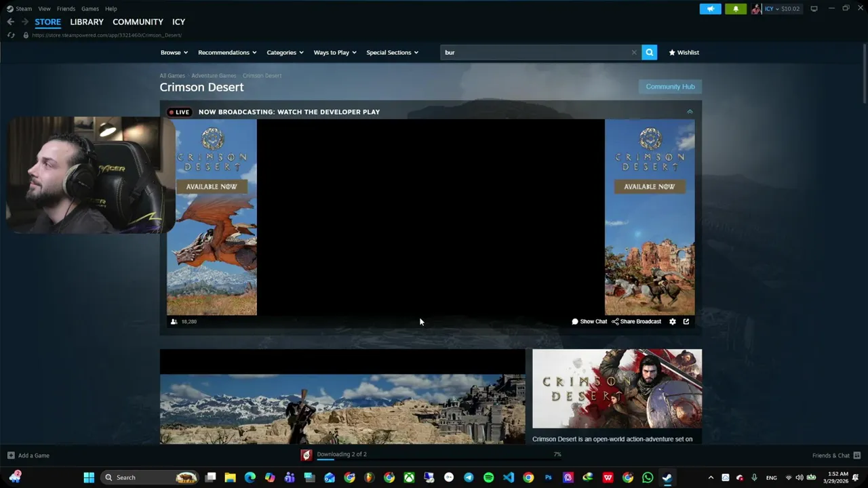Screen dimensions: 868x488
Task: Open the View menu
Action: [44, 9]
